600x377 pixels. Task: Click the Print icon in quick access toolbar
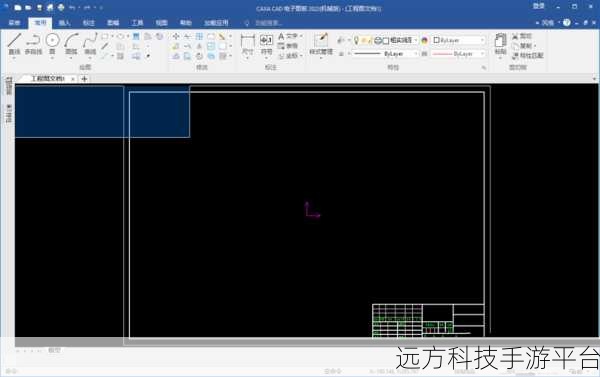(x=61, y=7)
